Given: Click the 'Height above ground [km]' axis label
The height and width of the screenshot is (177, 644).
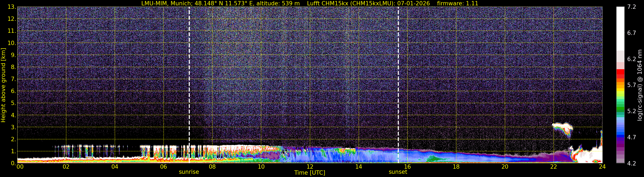Looking at the screenshot, I should (x=3, y=85).
